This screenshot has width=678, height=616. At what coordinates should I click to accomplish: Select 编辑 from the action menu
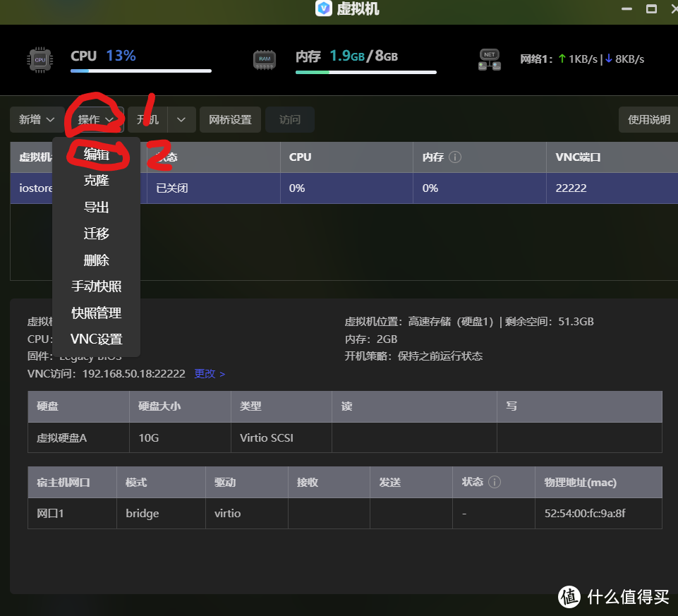96,155
